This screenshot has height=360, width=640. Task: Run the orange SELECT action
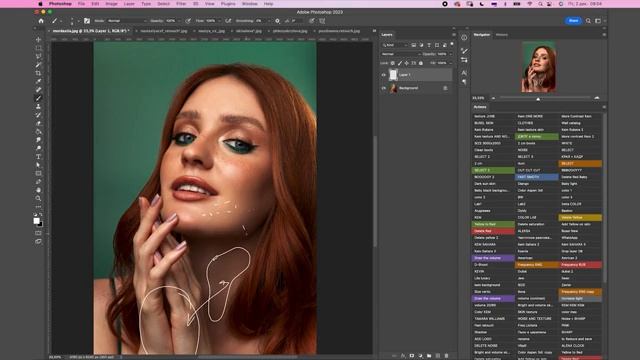(x=580, y=164)
